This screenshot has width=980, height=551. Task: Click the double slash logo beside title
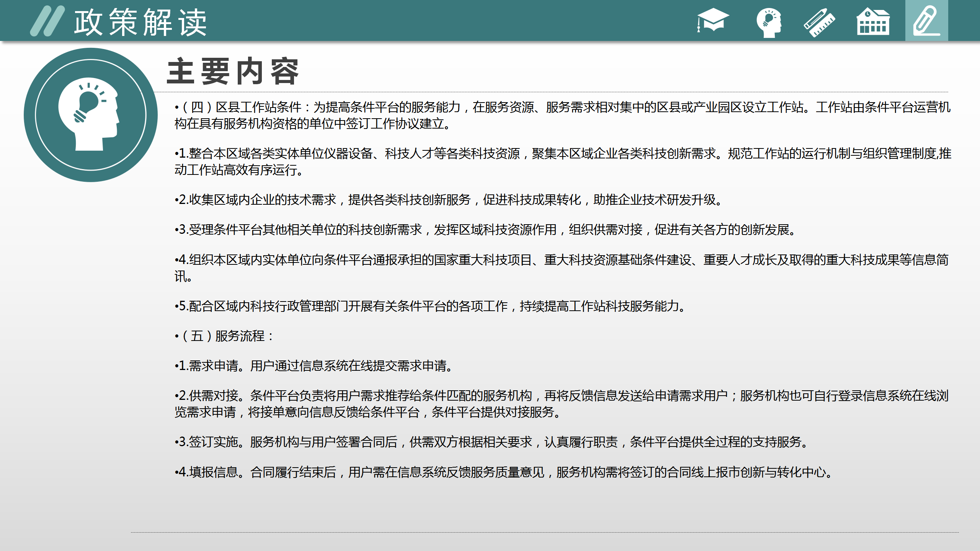47,21
